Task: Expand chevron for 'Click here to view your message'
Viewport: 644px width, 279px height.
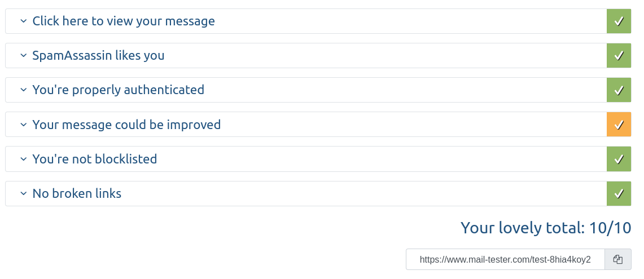Action: (x=23, y=21)
